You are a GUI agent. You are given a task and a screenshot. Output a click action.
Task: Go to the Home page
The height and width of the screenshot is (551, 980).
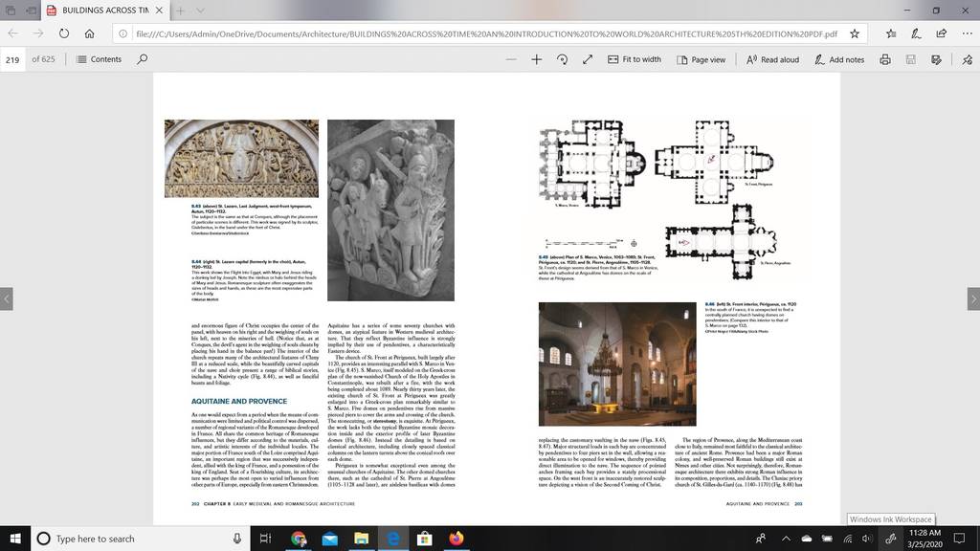tap(89, 33)
